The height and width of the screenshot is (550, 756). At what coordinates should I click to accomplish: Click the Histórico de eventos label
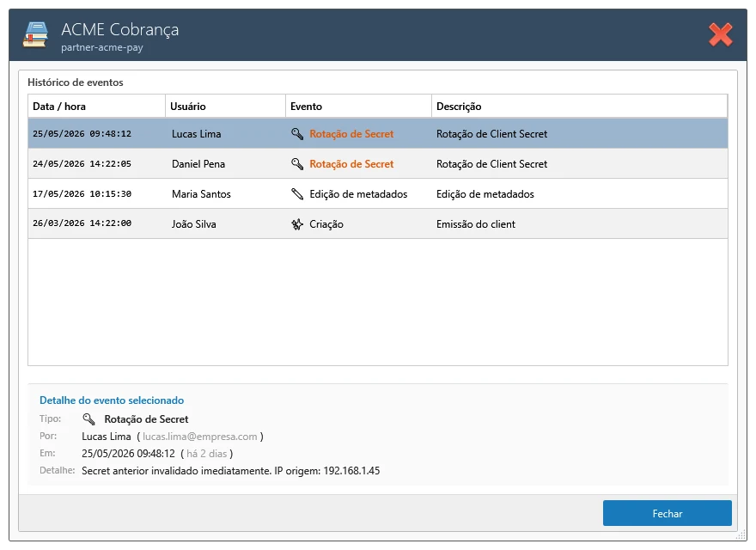coord(76,82)
